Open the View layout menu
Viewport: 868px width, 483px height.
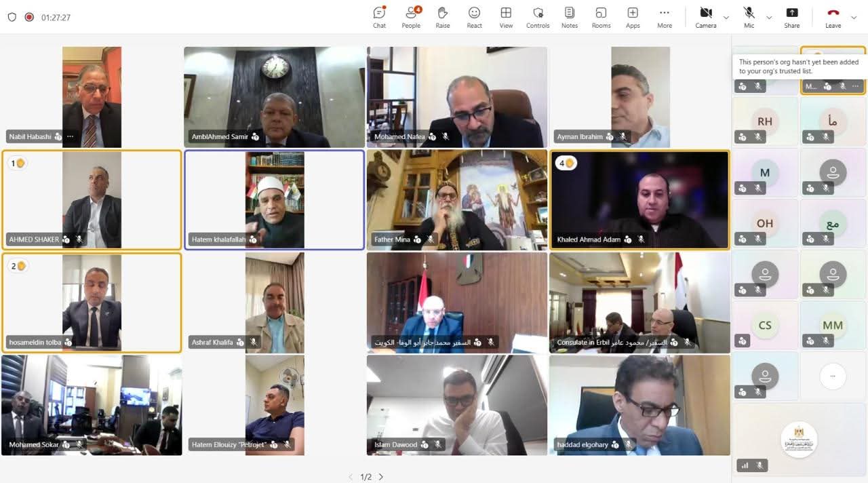click(506, 17)
